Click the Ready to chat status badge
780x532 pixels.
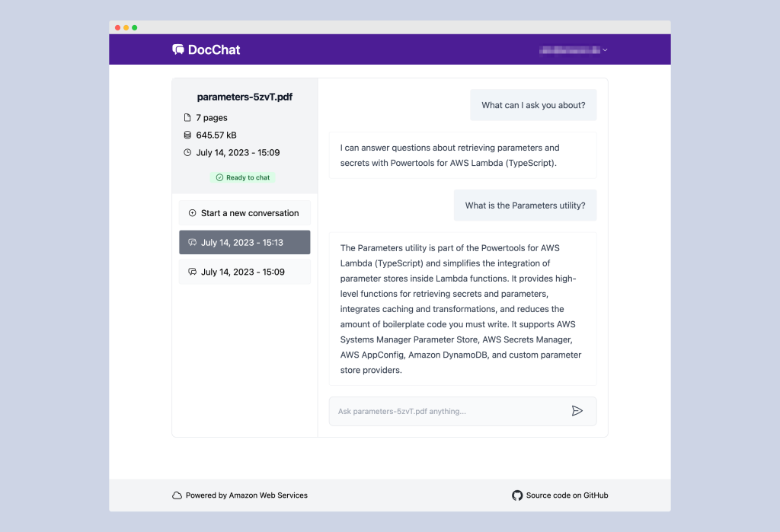click(x=242, y=177)
